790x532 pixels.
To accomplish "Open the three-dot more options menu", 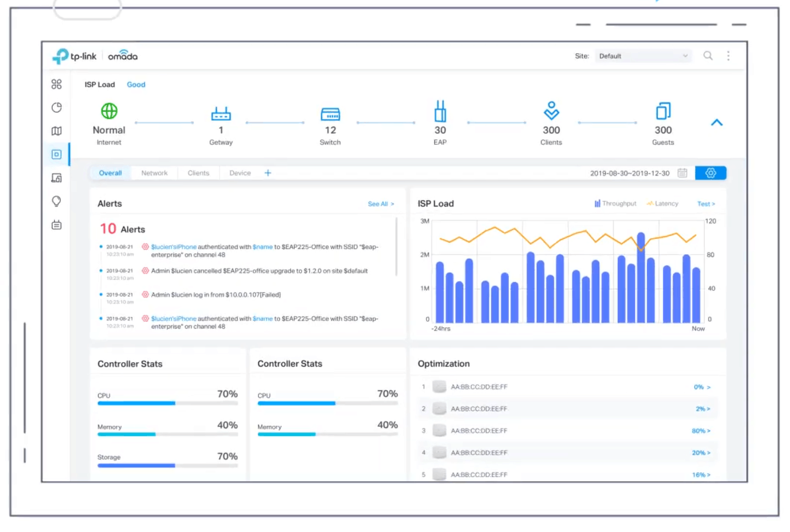I will coord(728,55).
